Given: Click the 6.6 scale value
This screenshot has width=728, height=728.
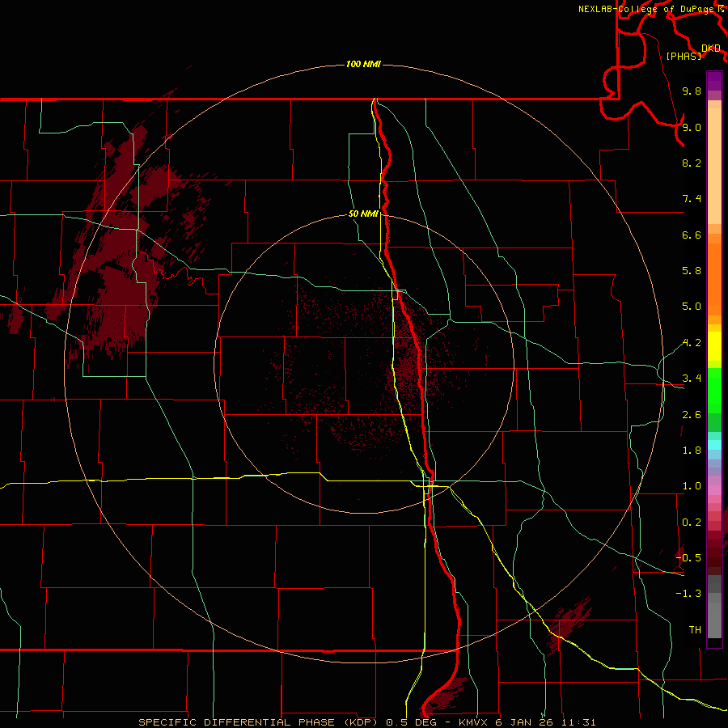Looking at the screenshot, I should click(x=692, y=235).
